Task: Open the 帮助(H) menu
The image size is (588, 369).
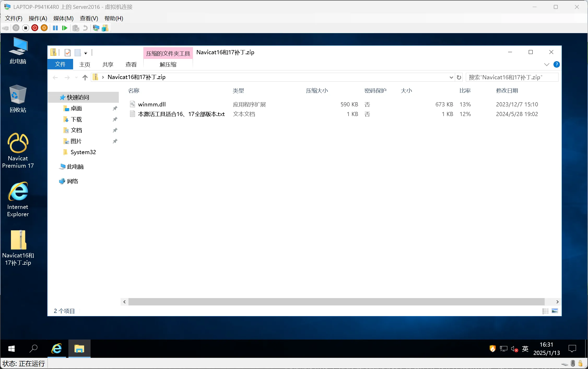Action: tap(114, 18)
